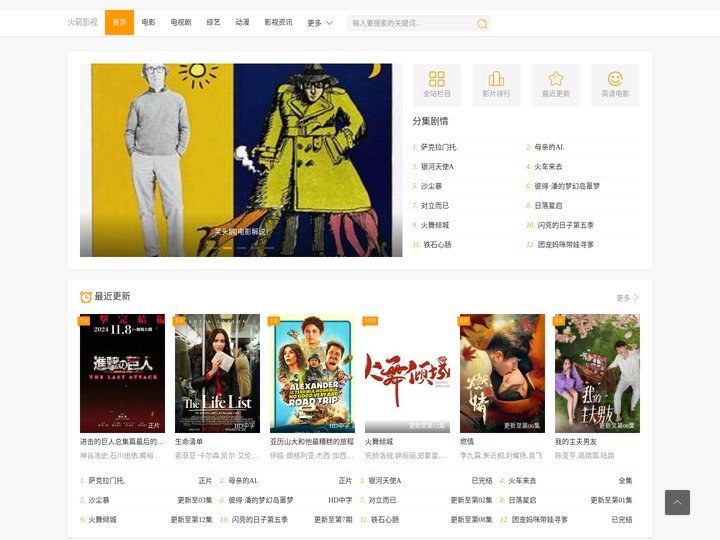Open the 全站栏目 grid icon
Image resolution: width=720 pixels, height=540 pixels.
coord(437,85)
